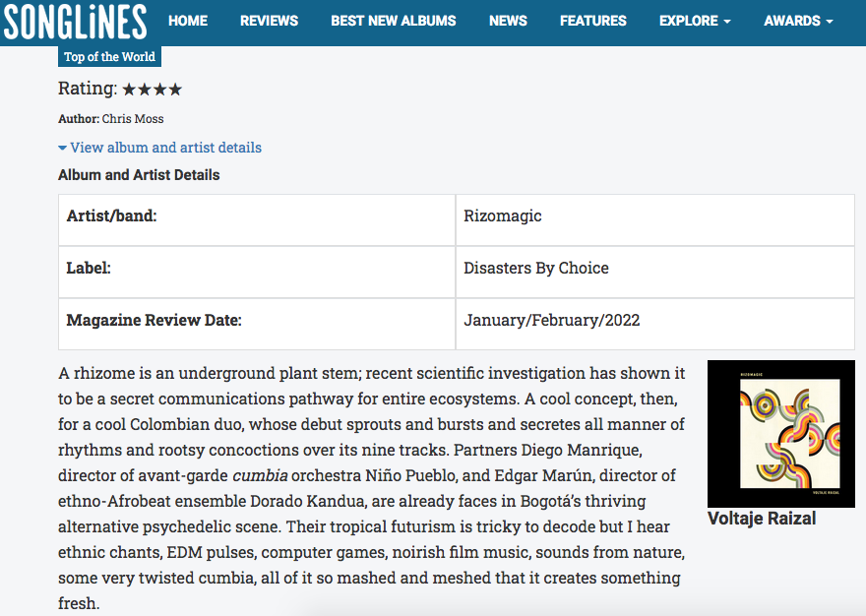Screen dimensions: 866x616
Task: Open the Voltaje Raizal album cover image
Action: point(780,434)
